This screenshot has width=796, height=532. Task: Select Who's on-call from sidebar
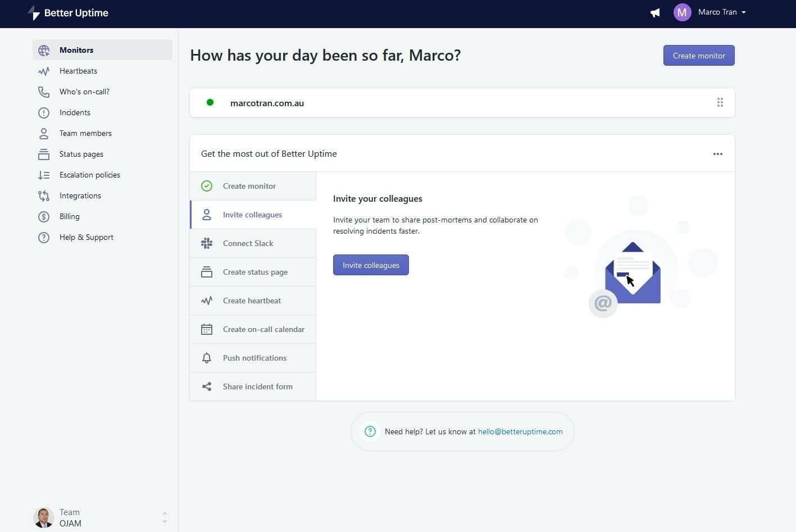pos(84,92)
